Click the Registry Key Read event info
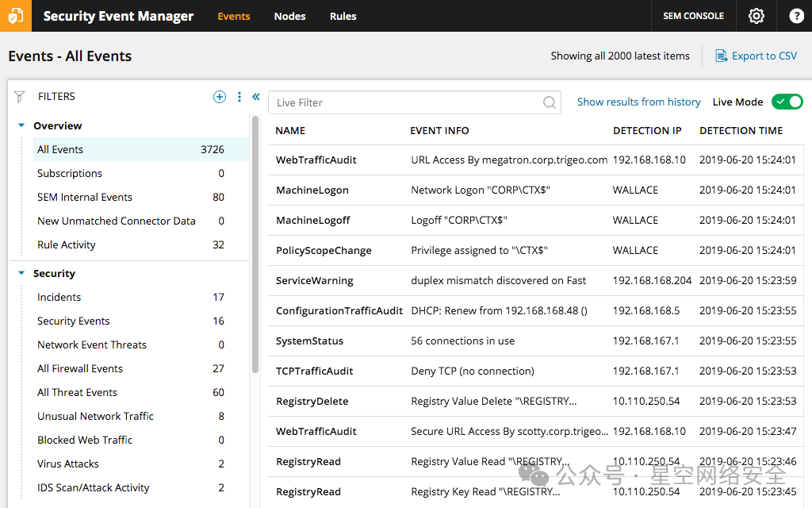Screen dimensions: 812x508 [x=485, y=491]
